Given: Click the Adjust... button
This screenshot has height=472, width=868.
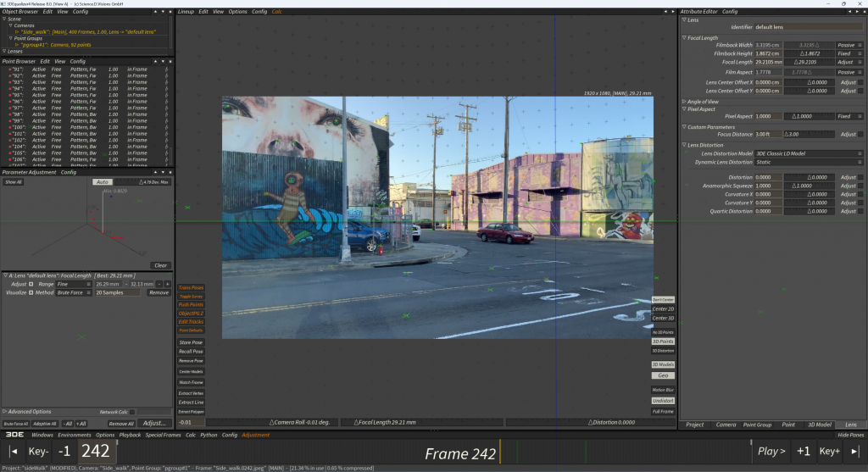Looking at the screenshot, I should tap(154, 424).
